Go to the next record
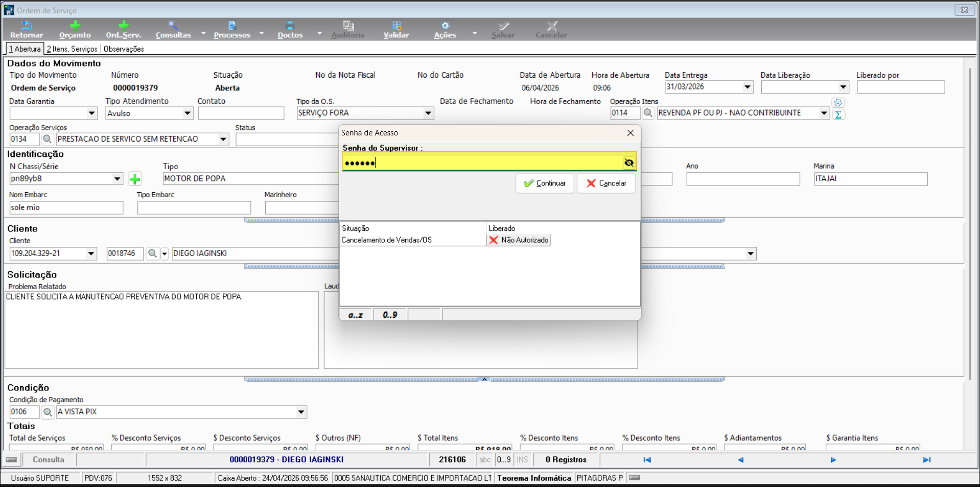Image resolution: width=980 pixels, height=487 pixels. click(833, 460)
